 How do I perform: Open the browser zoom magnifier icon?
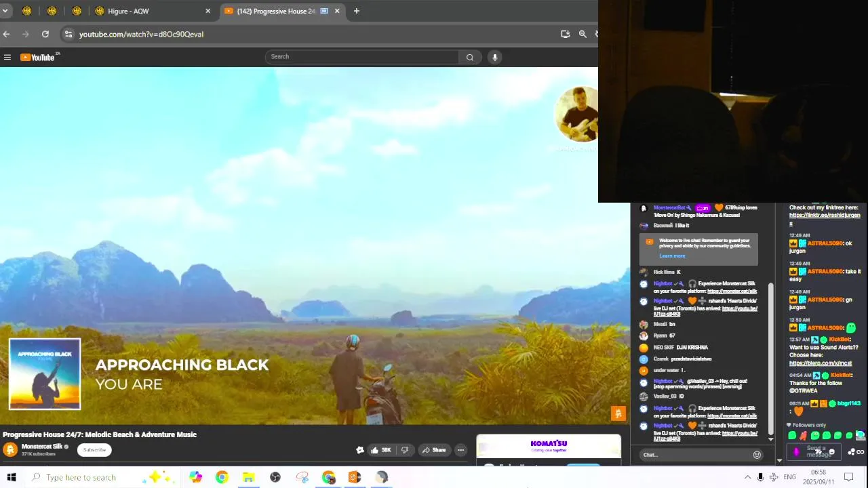coord(583,34)
